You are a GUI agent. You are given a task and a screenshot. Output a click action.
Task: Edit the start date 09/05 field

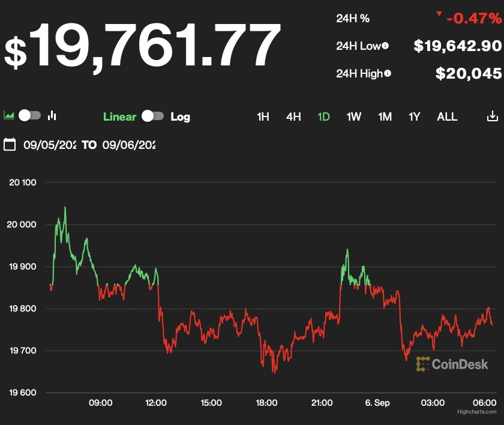coord(50,145)
